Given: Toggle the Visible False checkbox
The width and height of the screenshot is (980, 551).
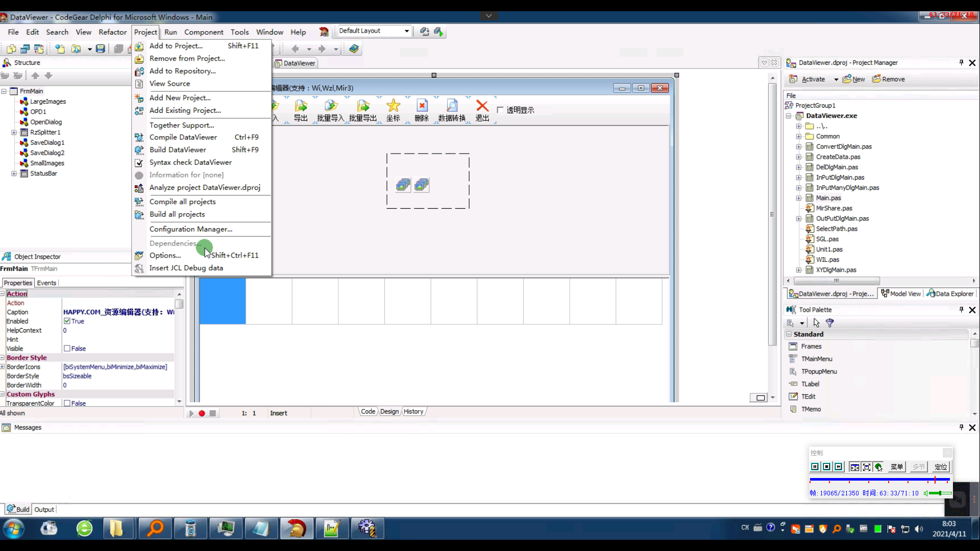Looking at the screenshot, I should pyautogui.click(x=67, y=349).
